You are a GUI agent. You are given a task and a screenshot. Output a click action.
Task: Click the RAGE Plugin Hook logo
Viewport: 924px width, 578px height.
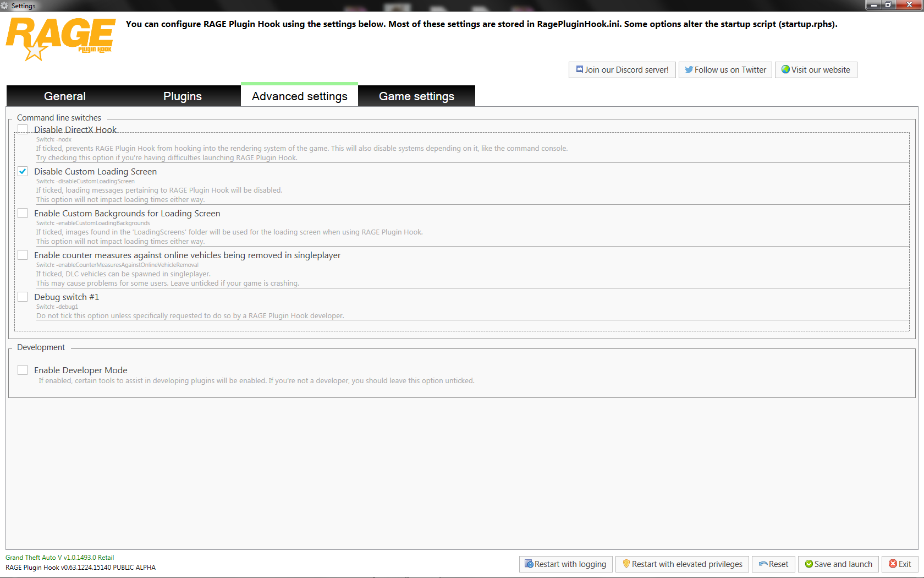pyautogui.click(x=61, y=39)
